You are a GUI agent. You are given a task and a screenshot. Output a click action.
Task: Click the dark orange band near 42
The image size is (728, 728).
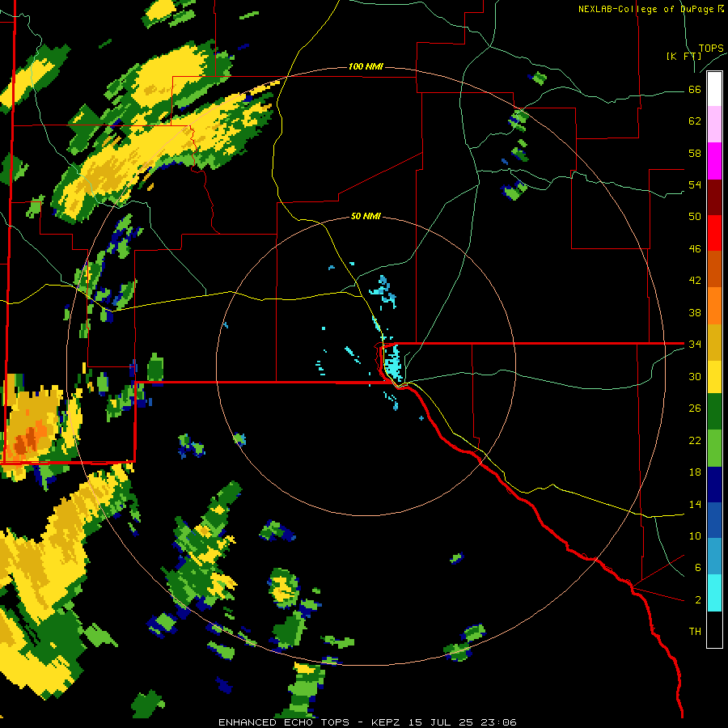pos(714,269)
